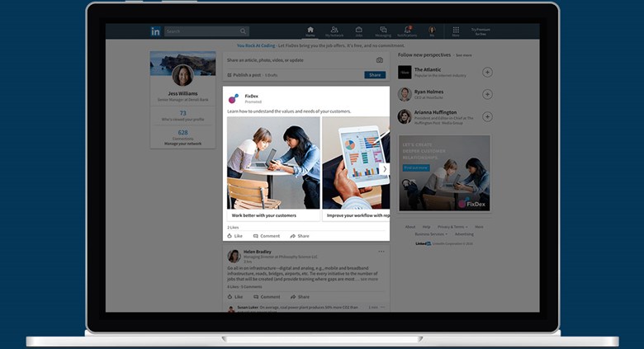Open the FixDex company name link
Viewport: 644px width, 349px height.
click(251, 96)
